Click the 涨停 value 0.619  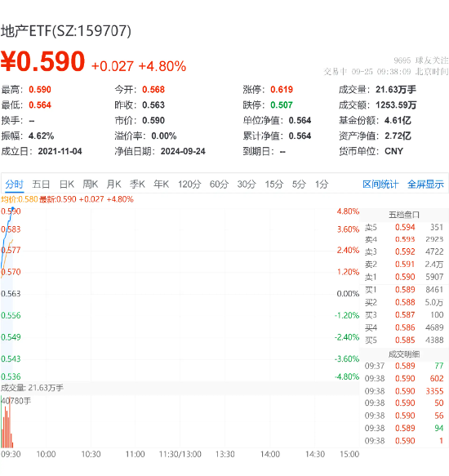pos(282,90)
